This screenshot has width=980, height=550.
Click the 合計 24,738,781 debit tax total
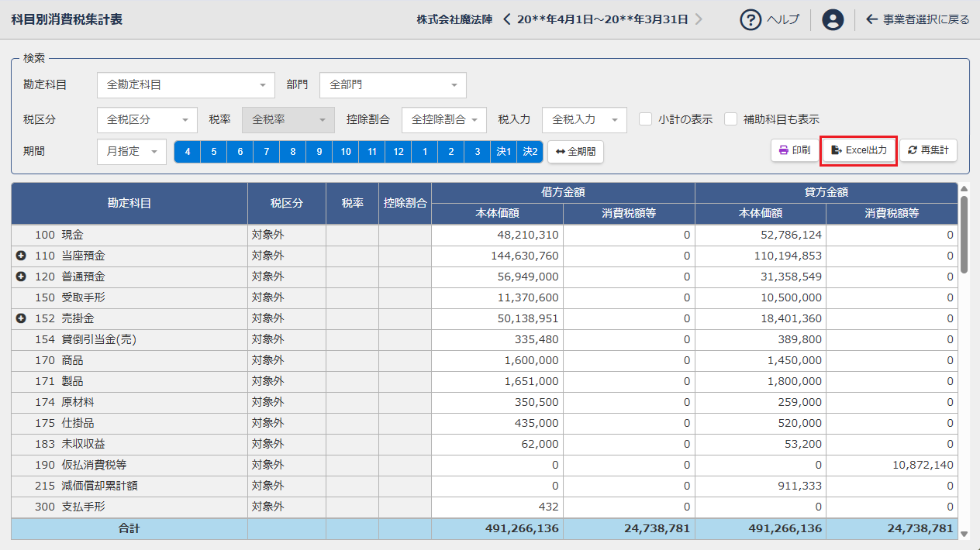(x=629, y=528)
